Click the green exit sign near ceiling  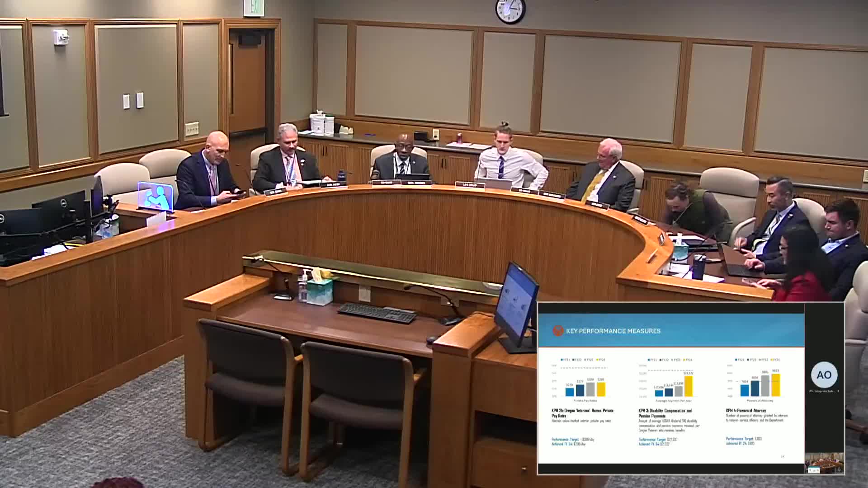coord(254,8)
